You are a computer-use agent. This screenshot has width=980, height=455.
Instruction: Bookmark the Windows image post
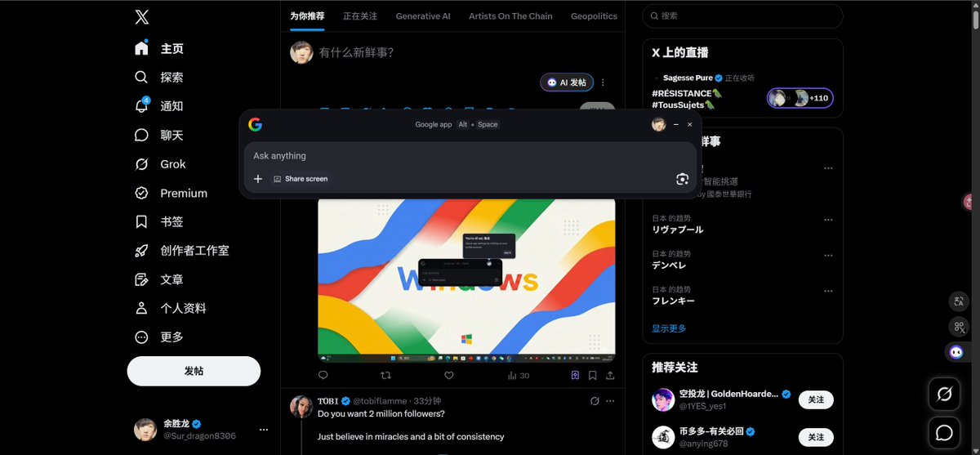coord(593,376)
